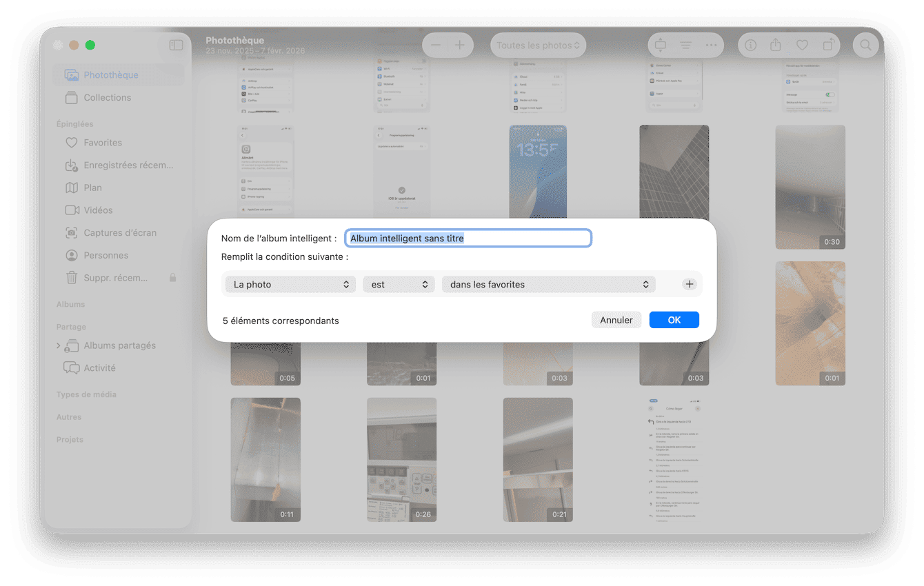Screen dimensions: 924x586
Task: Confirm smart album creation with OK
Action: point(674,319)
